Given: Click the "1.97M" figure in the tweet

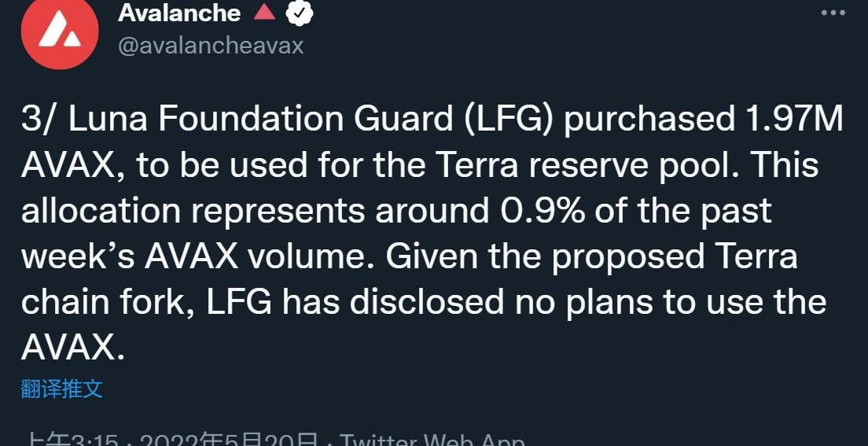Looking at the screenshot, I should coord(792,120).
